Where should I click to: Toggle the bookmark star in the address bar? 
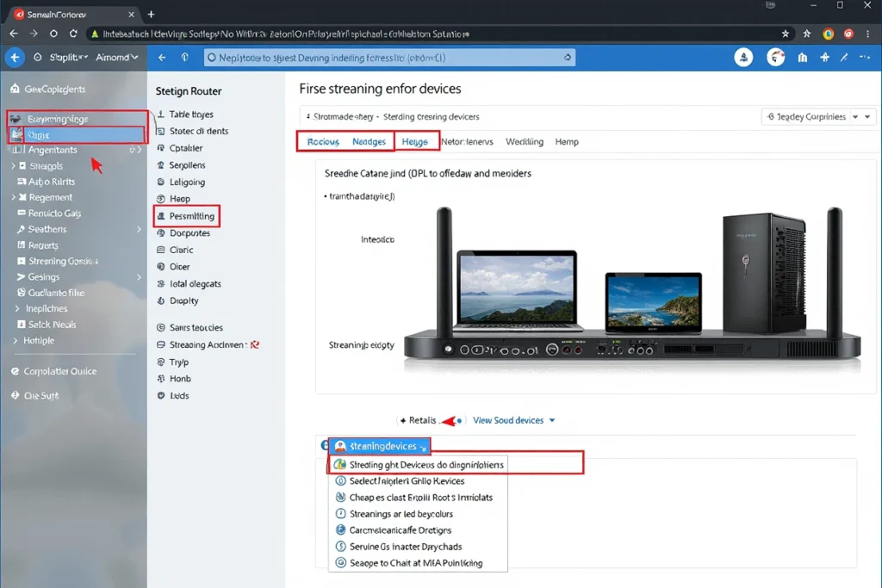[x=785, y=34]
